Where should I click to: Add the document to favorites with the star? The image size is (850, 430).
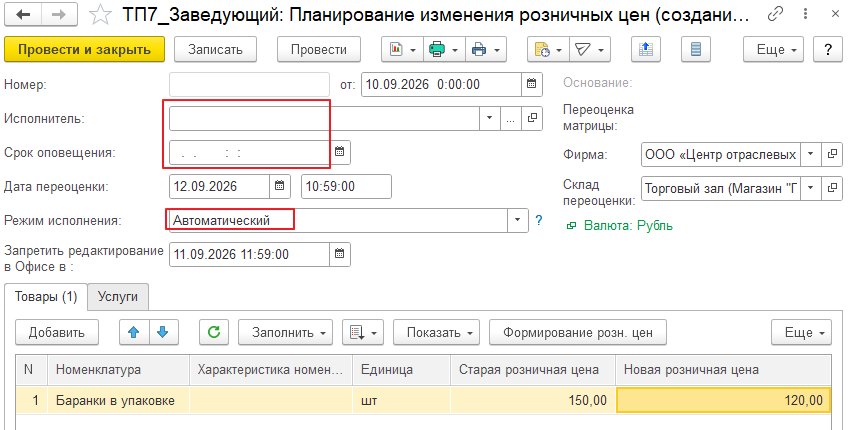click(x=100, y=16)
